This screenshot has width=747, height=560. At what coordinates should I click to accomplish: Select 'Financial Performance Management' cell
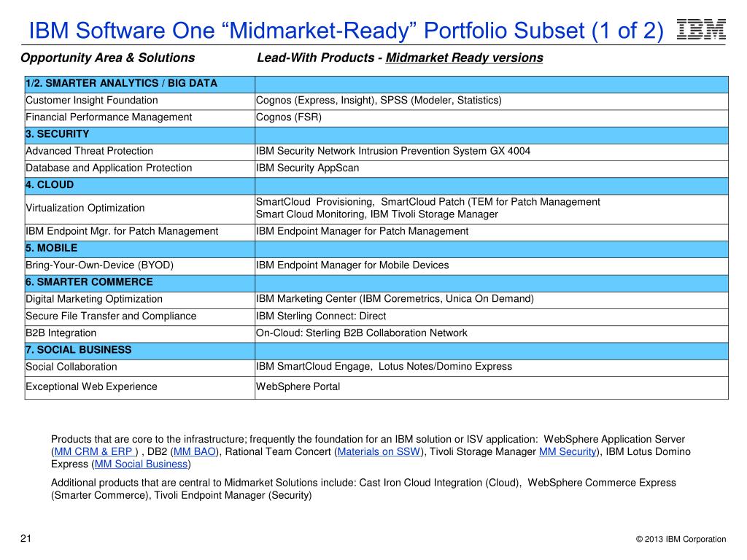[x=139, y=119]
